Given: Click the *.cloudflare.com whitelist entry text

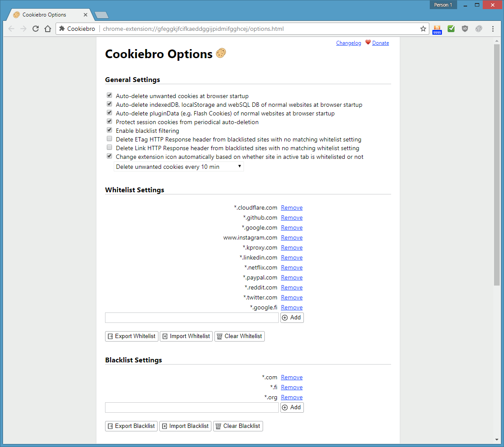Looking at the screenshot, I should (256, 207).
